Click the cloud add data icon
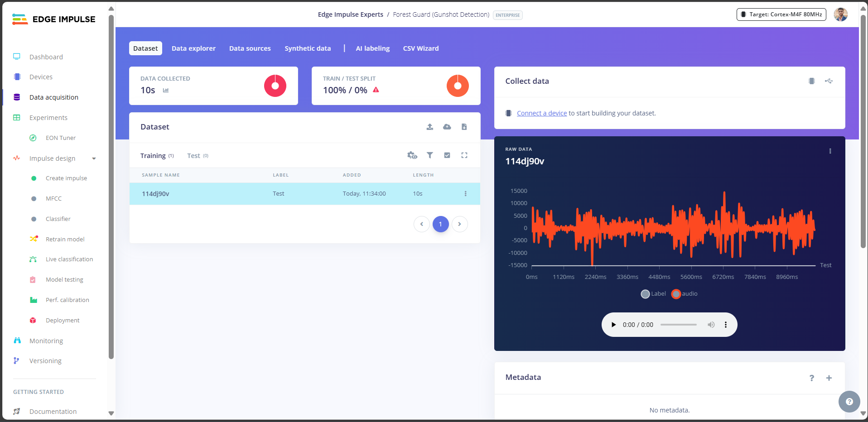 click(447, 127)
